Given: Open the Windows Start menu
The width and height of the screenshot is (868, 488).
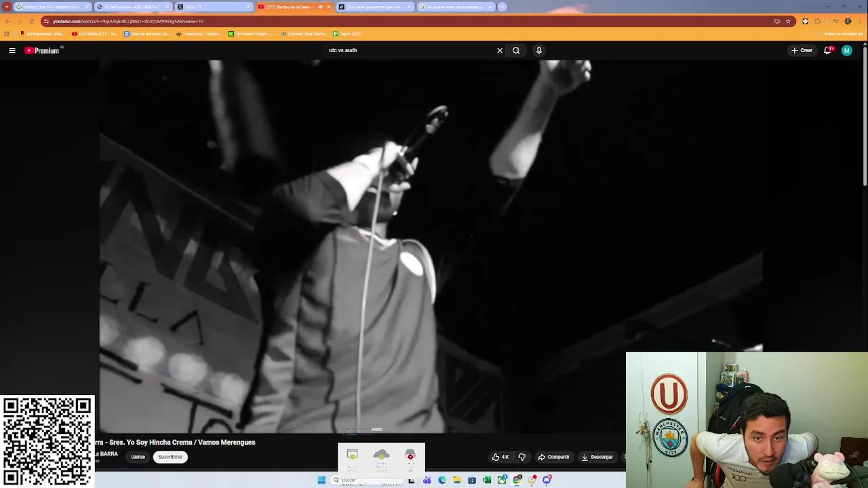Looking at the screenshot, I should coord(321,480).
